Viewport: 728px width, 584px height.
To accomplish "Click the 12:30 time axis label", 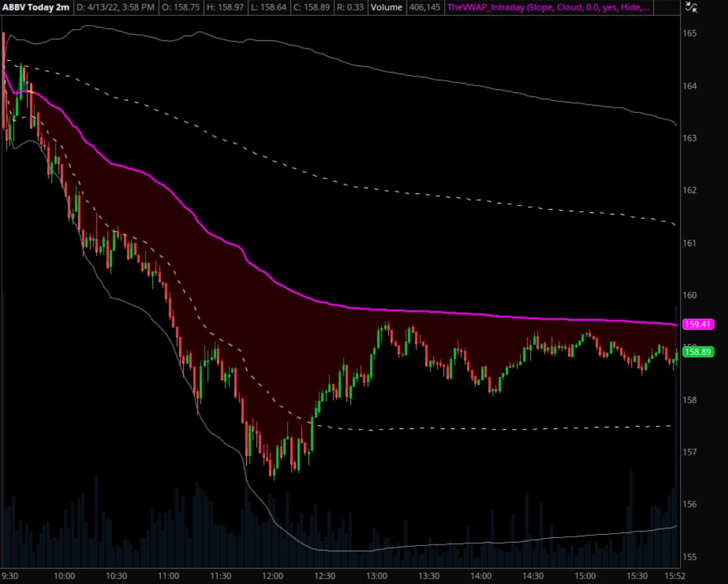I will (325, 576).
